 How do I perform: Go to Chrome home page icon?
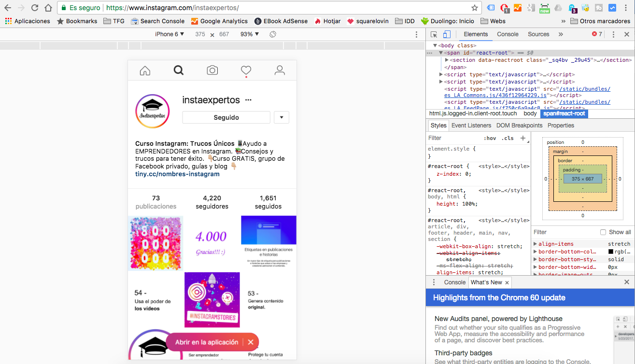[x=48, y=8]
